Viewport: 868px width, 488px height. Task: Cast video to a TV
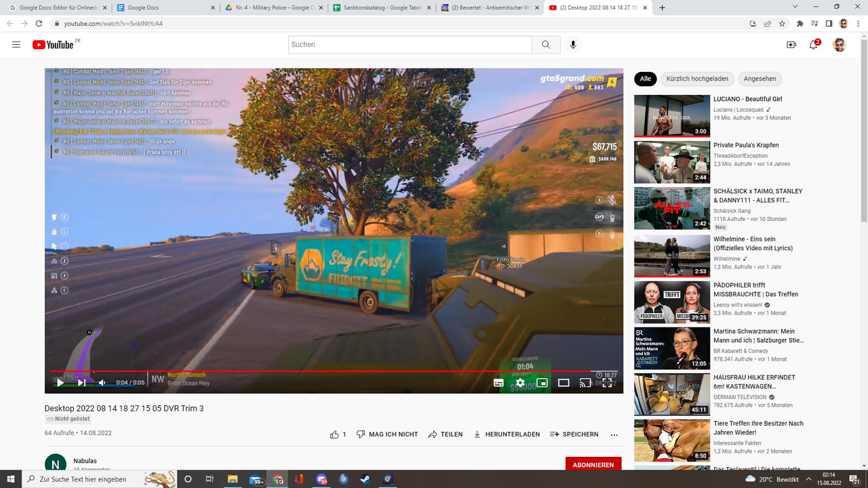pyautogui.click(x=585, y=383)
